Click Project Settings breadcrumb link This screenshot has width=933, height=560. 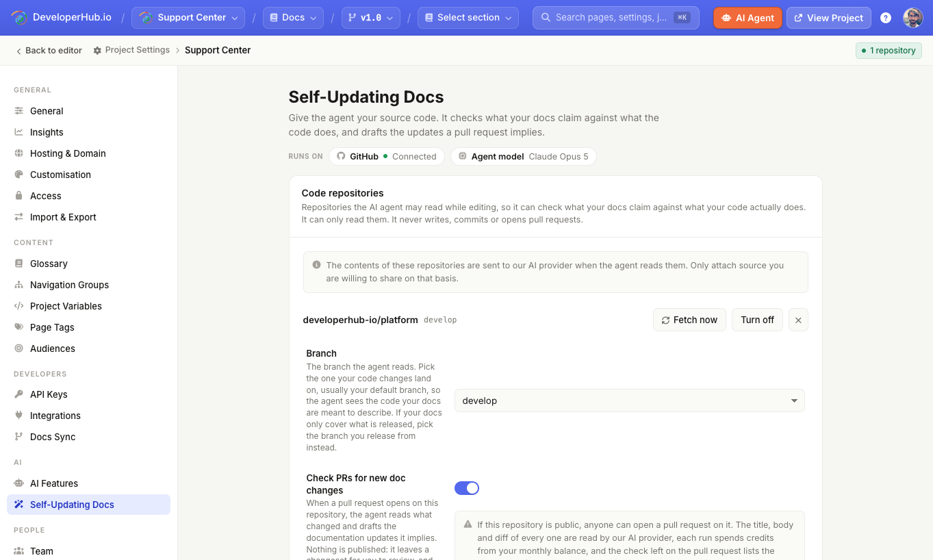pos(131,50)
